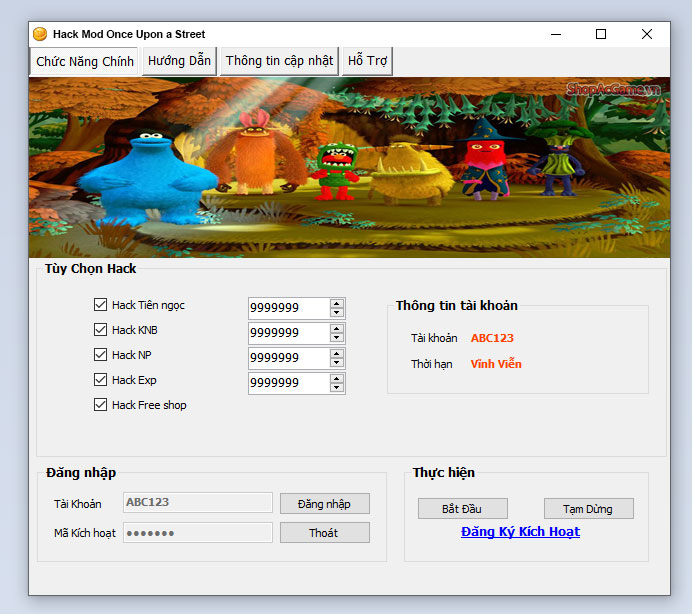Click down arrow on Hack Exp spinner

click(337, 388)
